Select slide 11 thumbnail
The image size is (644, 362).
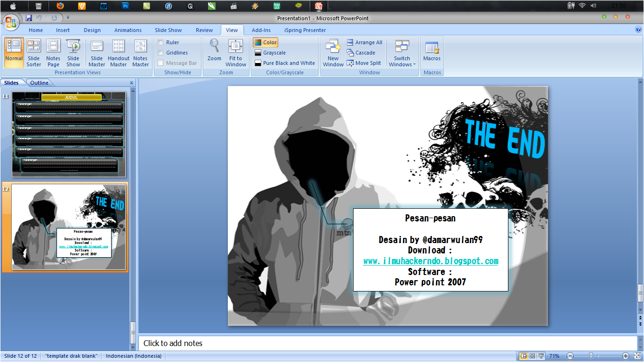point(69,134)
